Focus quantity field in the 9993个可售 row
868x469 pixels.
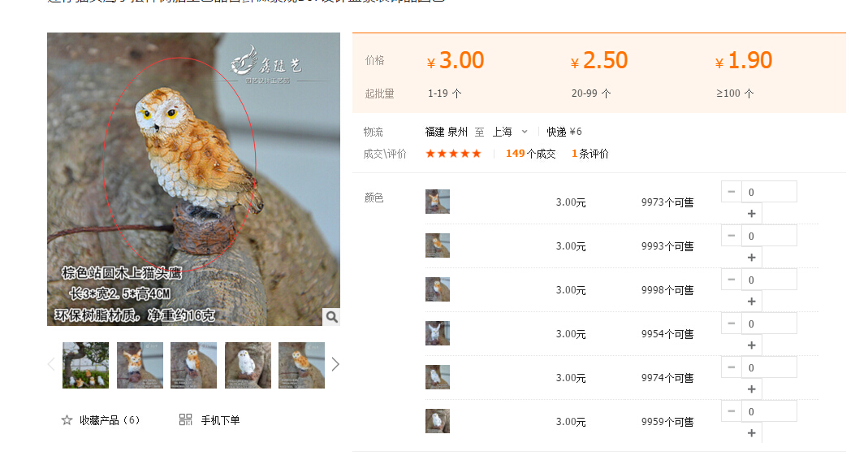click(x=770, y=236)
